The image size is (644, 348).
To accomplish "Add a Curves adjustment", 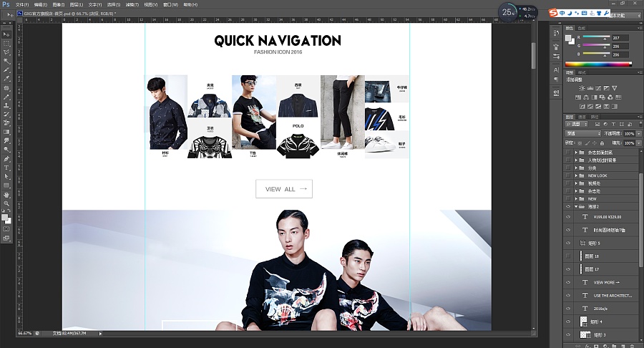I will click(598, 88).
